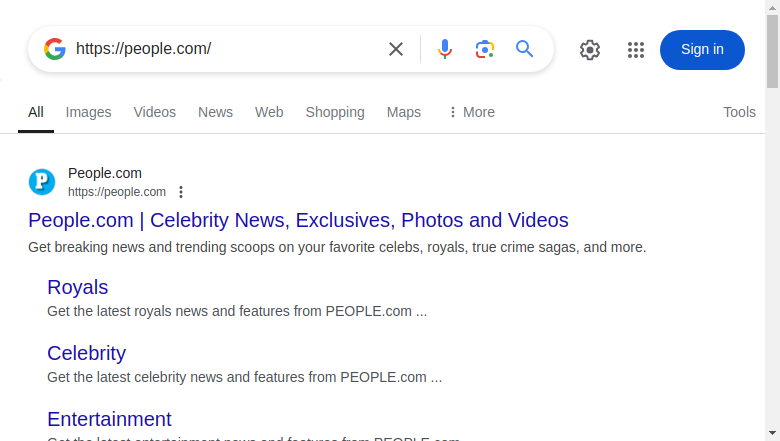This screenshot has width=780, height=441.
Task: Click the People.com favicon
Action: tap(42, 182)
